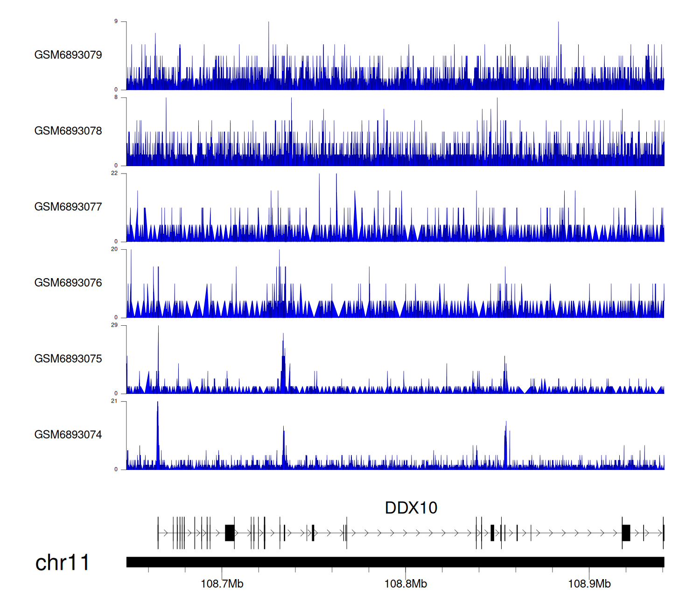Click the 108.7Mb axis position label

click(x=222, y=584)
